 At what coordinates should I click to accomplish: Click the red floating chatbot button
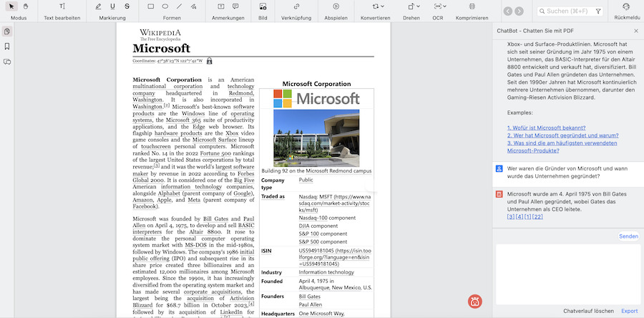click(x=475, y=302)
